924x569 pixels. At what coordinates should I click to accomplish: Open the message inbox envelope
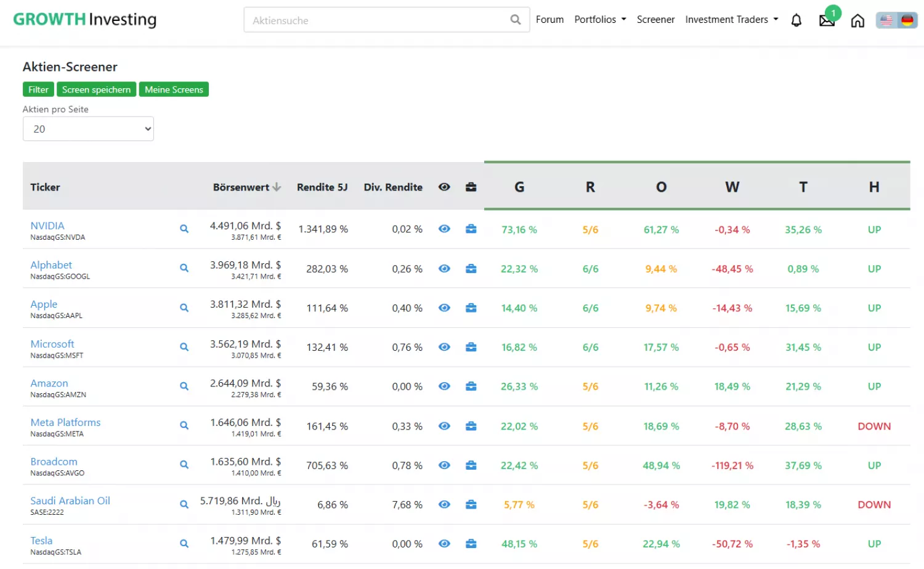tap(827, 20)
